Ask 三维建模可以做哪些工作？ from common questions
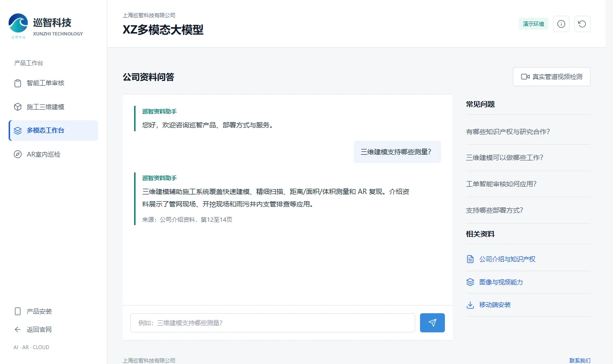This screenshot has height=364, width=613. pos(528,158)
